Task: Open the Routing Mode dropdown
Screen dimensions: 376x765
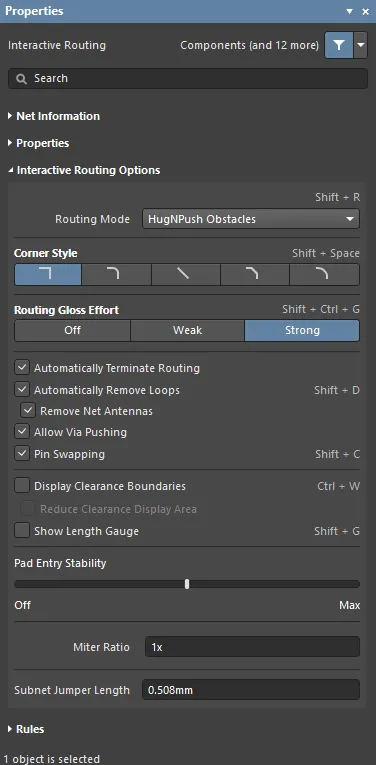Action: (x=251, y=219)
